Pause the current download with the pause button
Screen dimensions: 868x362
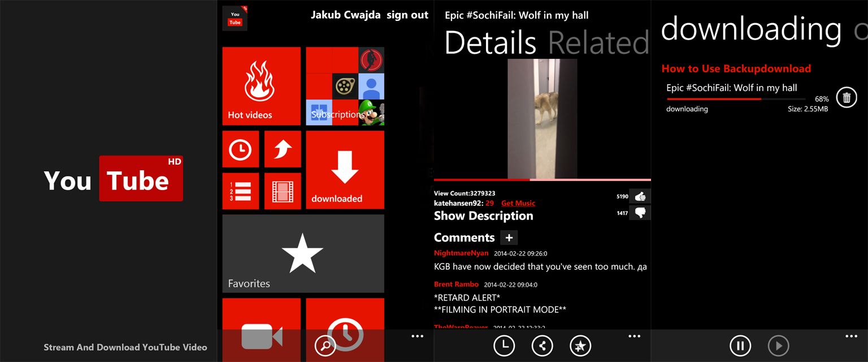point(740,346)
